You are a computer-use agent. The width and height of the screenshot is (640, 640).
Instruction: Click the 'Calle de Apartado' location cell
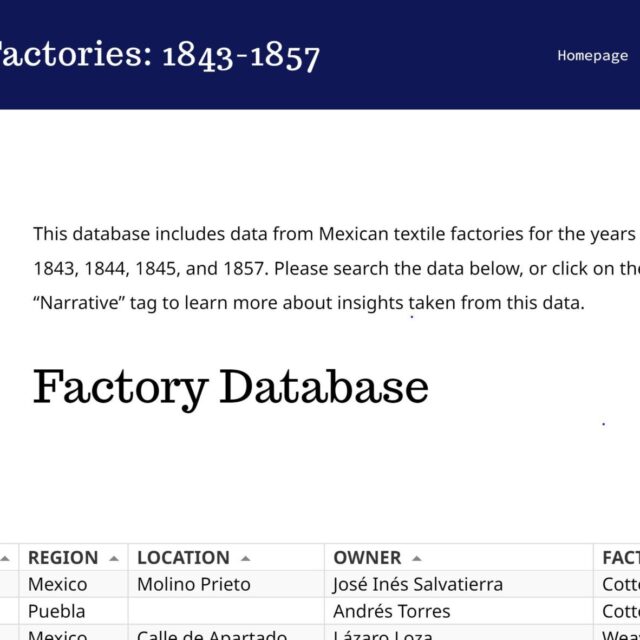pos(212,635)
